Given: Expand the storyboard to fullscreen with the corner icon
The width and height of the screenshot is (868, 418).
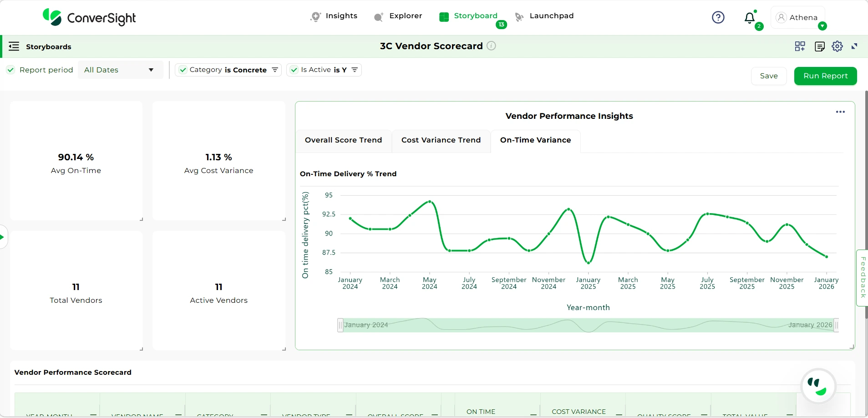Looking at the screenshot, I should (x=855, y=46).
